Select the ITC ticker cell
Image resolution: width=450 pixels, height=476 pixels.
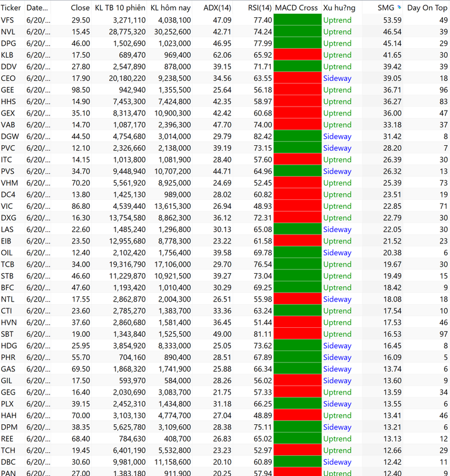[7, 159]
